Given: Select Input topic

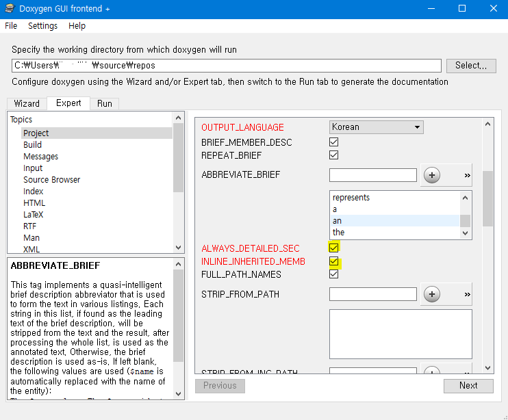Looking at the screenshot, I should tap(33, 168).
